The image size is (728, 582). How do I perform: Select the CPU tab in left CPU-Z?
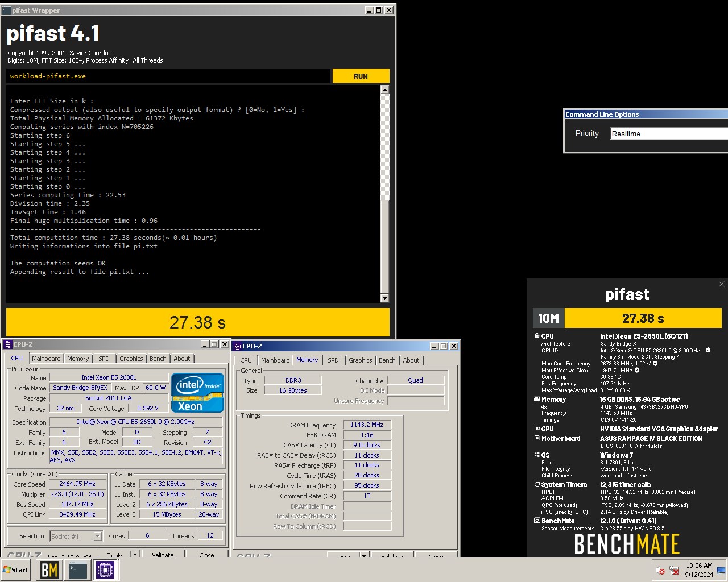[x=17, y=358]
